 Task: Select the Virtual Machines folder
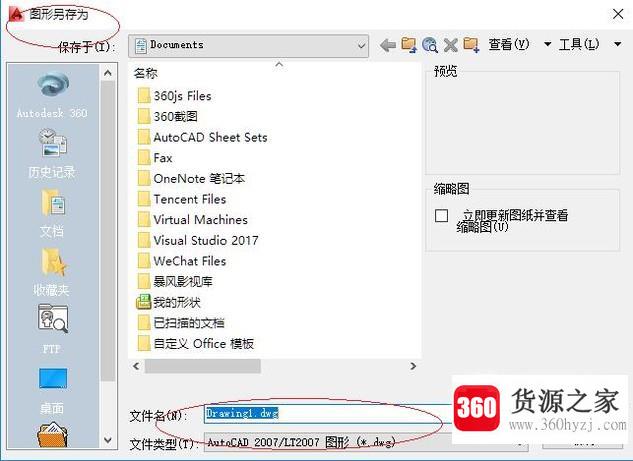click(x=193, y=220)
